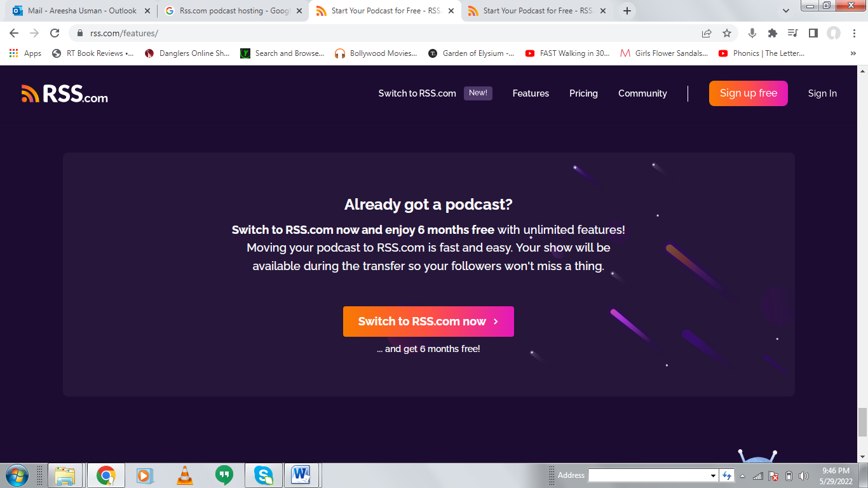This screenshot has width=868, height=488.
Task: Open Pricing in the site menu
Action: click(583, 93)
